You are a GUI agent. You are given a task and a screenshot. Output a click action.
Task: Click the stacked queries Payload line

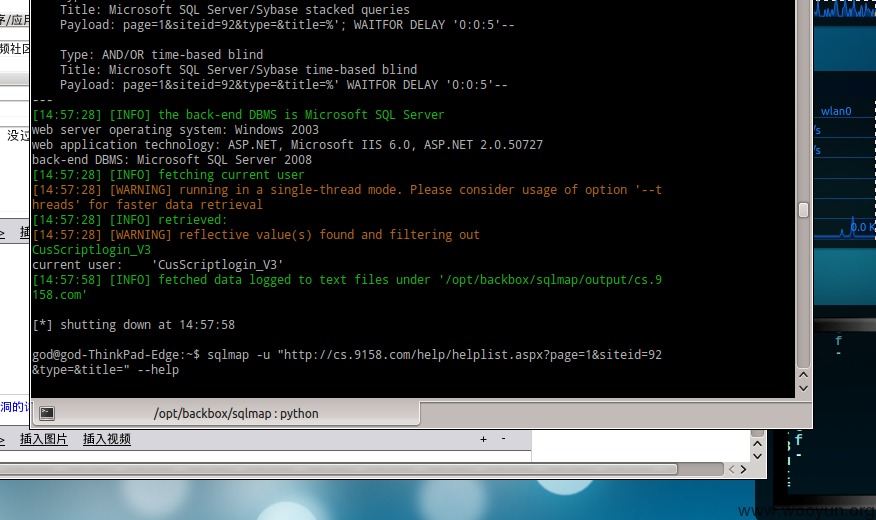click(287, 25)
